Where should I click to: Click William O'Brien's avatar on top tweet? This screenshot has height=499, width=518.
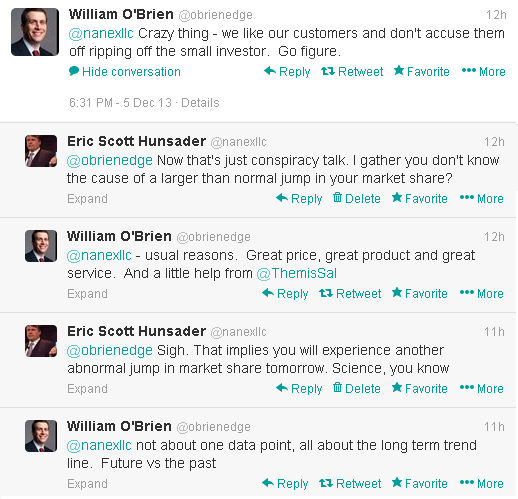[x=35, y=32]
